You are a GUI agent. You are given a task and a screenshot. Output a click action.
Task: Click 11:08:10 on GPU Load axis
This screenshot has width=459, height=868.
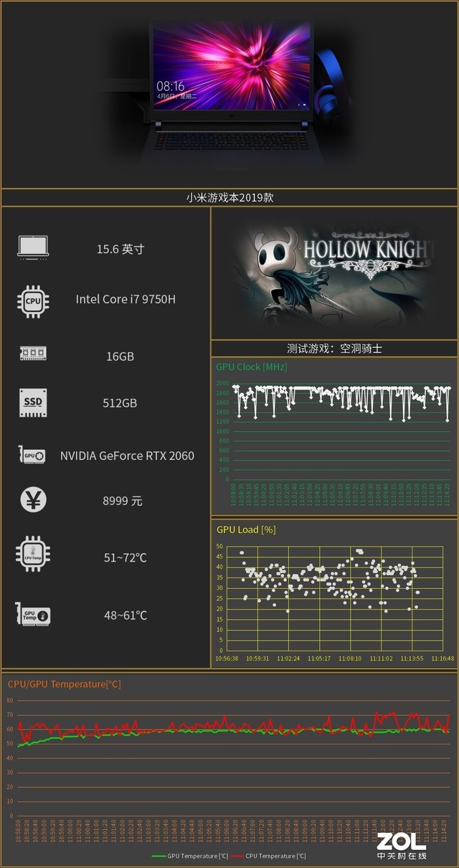(350, 658)
